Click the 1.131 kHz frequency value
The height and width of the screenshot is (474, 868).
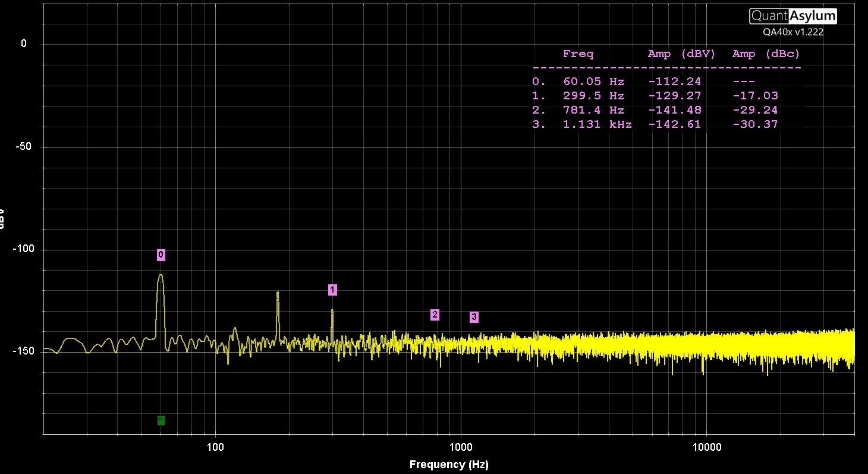pos(597,124)
